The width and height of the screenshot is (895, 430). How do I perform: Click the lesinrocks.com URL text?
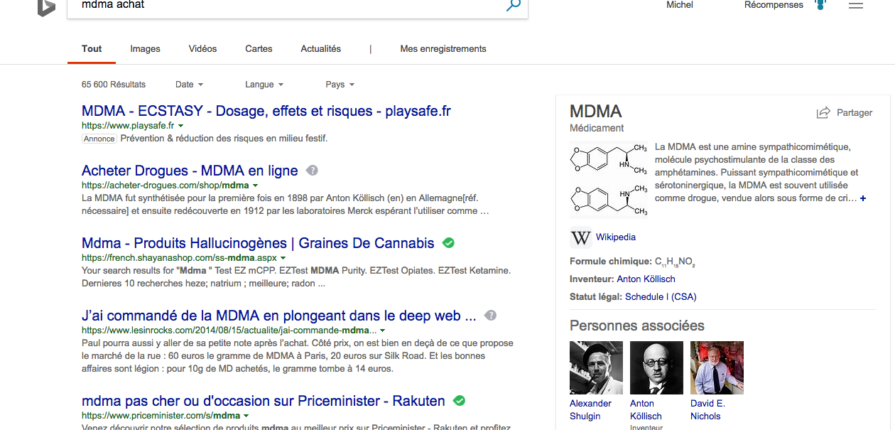click(229, 330)
